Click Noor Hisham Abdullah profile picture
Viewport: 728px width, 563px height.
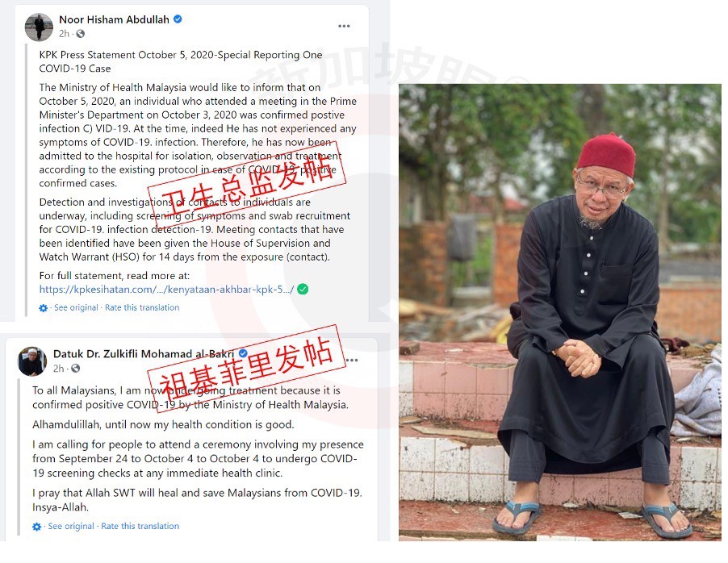(x=39, y=27)
